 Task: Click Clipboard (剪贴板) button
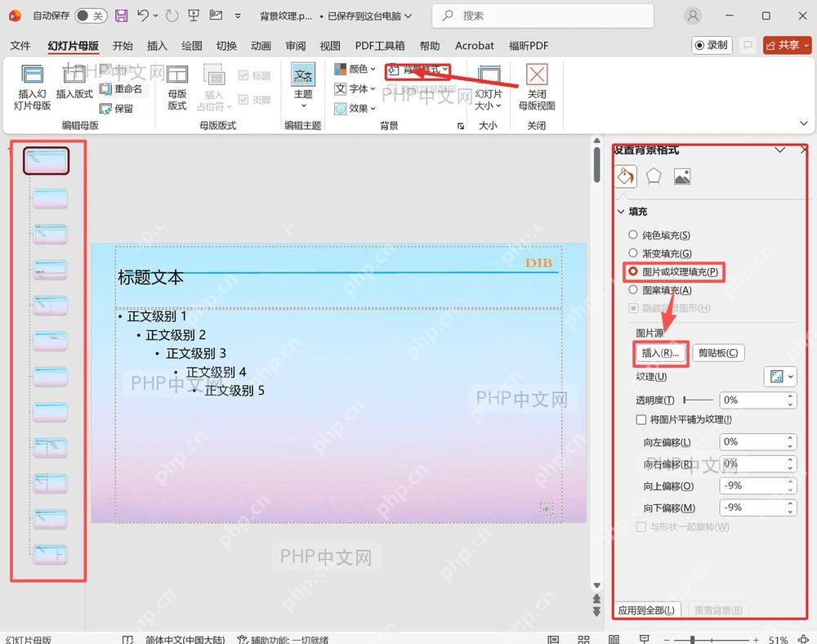coord(718,353)
